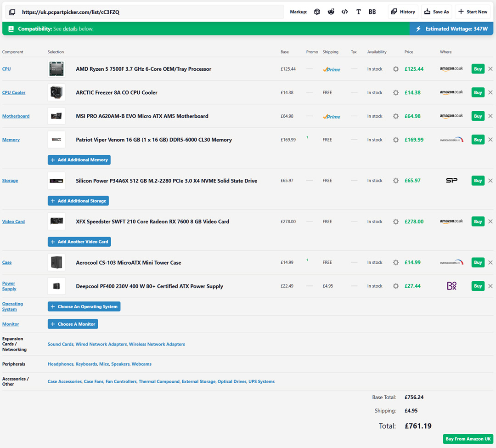The height and width of the screenshot is (448, 496).
Task: Open the gear settings for Aerocool case
Action: (x=396, y=263)
